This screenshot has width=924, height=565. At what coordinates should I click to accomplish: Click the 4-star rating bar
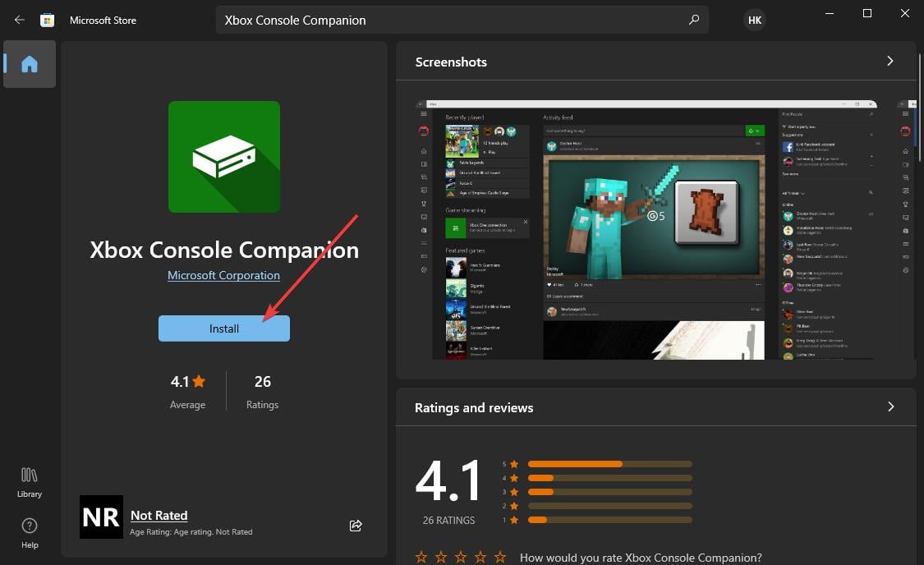pos(610,478)
